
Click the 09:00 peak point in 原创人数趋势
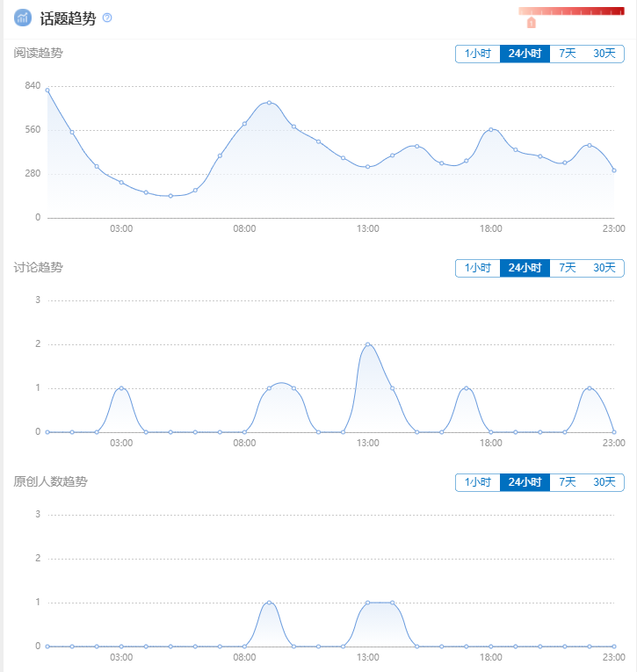click(269, 603)
